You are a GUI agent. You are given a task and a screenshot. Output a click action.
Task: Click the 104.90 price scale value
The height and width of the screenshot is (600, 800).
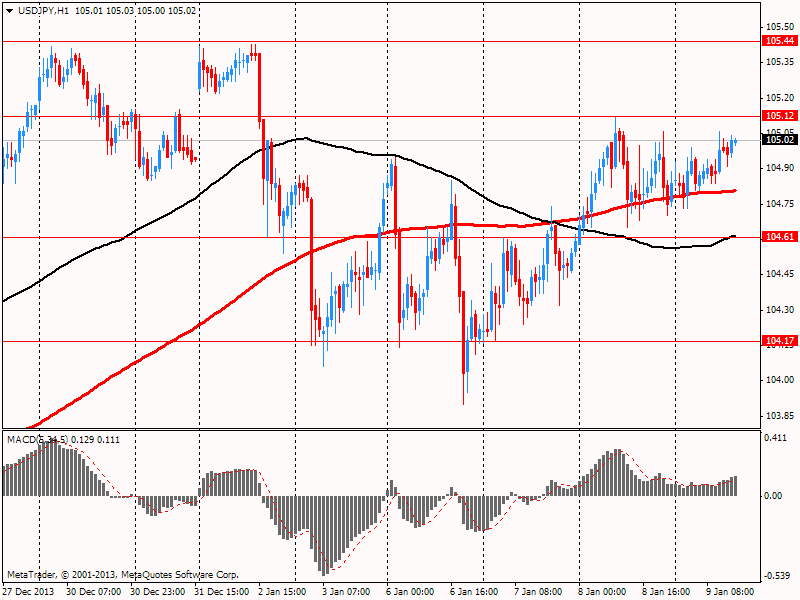tap(780, 168)
